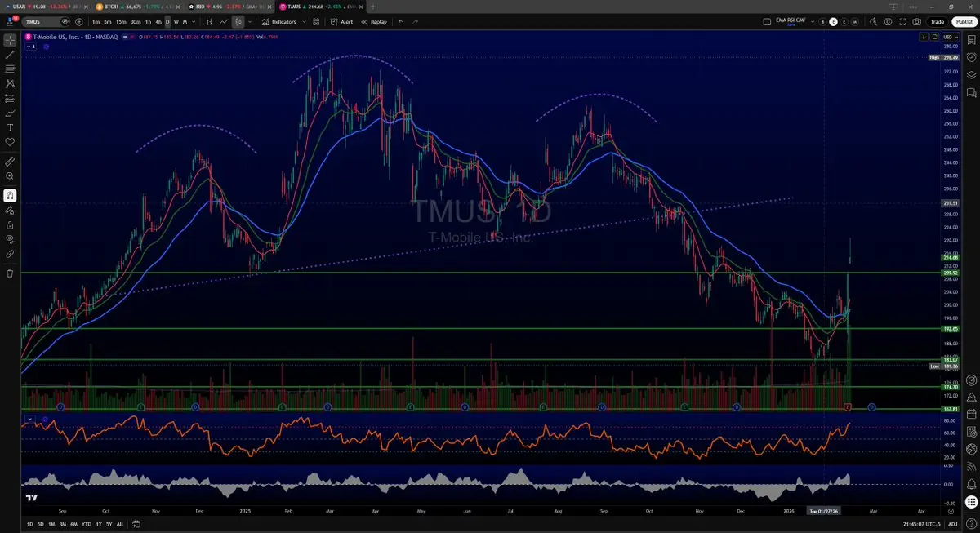Collapse the indicator legend showing 4
980x533 pixels.
coord(33,47)
